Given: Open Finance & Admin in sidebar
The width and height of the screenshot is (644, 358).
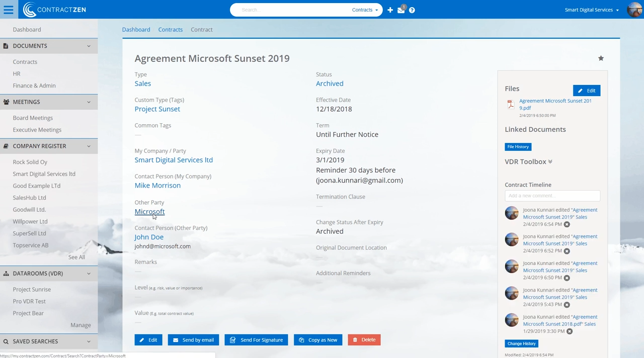Looking at the screenshot, I should point(34,85).
